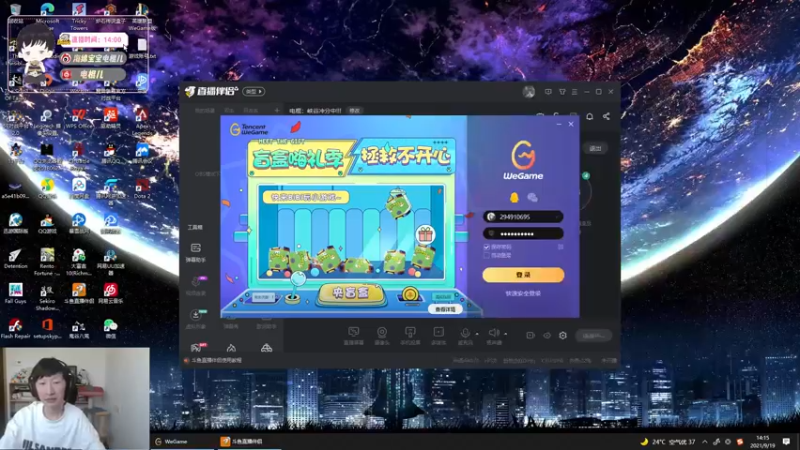Viewport: 800px width, 450px height.
Task: Click the start streaming button
Action: pyautogui.click(x=593, y=335)
